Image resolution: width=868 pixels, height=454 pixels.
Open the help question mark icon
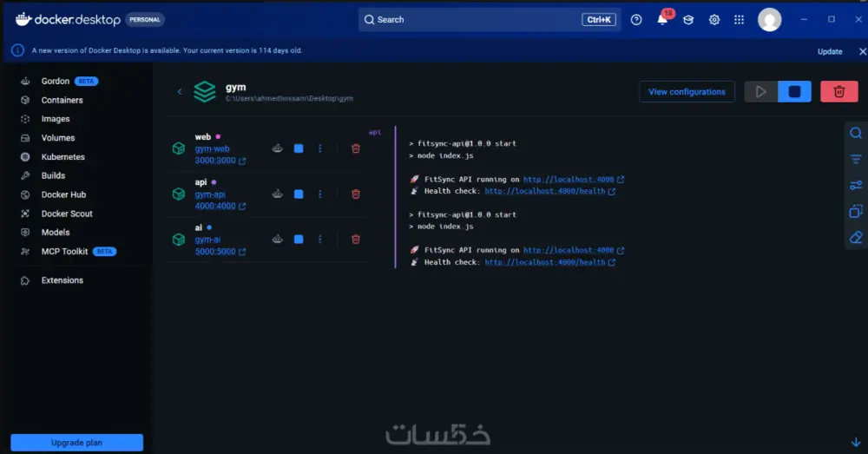(636, 20)
